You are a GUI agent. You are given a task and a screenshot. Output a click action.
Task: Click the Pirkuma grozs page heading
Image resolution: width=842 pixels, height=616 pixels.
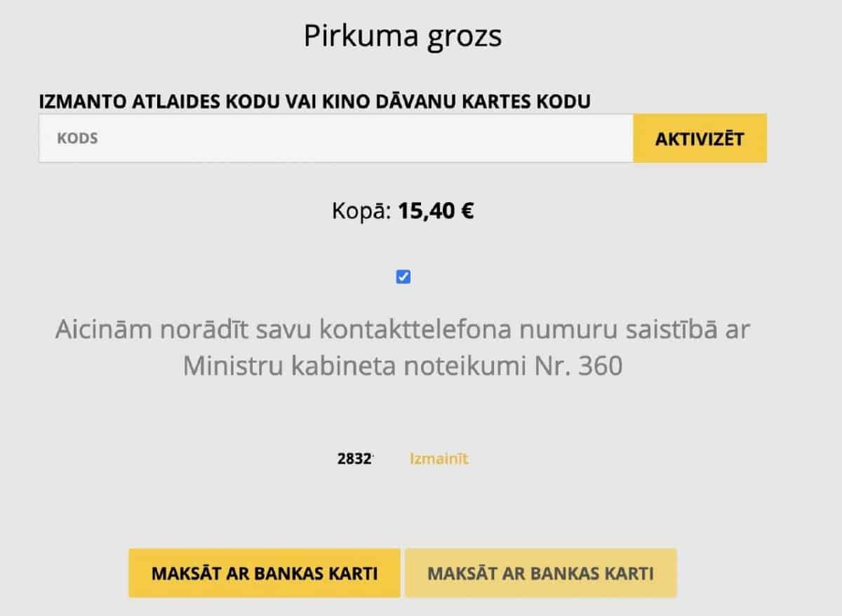tap(403, 36)
